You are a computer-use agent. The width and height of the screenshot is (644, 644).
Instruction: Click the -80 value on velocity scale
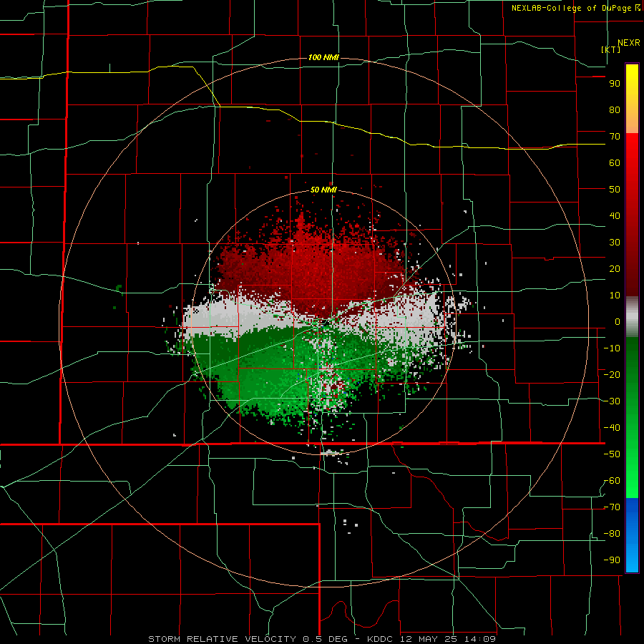click(x=612, y=534)
